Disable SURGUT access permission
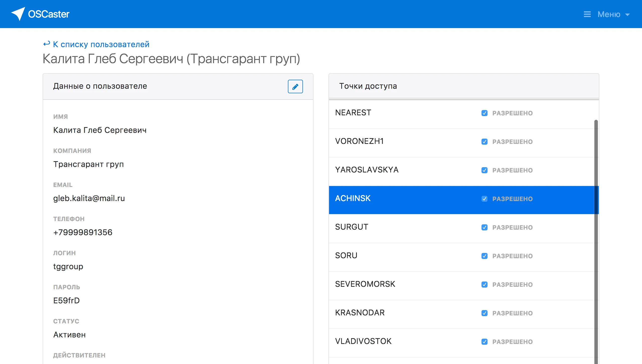 click(485, 227)
